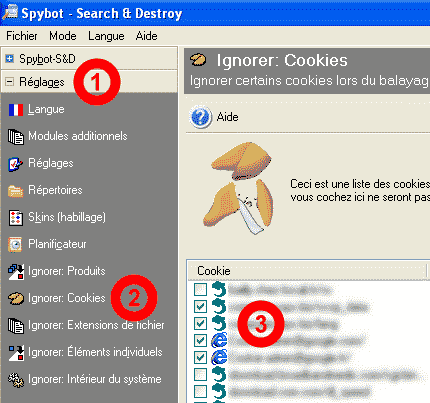Click the Planificateur clock icon
This screenshot has width=430, height=403.
coord(16,245)
